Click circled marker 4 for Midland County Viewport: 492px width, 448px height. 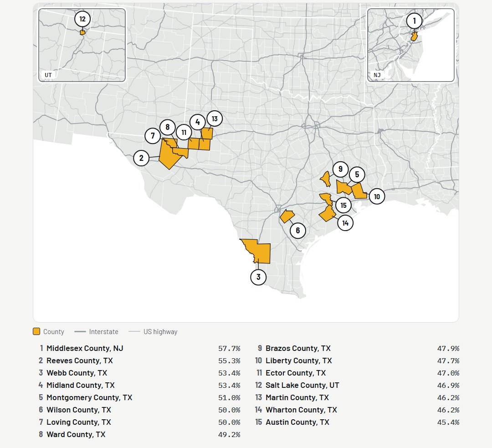click(x=197, y=122)
